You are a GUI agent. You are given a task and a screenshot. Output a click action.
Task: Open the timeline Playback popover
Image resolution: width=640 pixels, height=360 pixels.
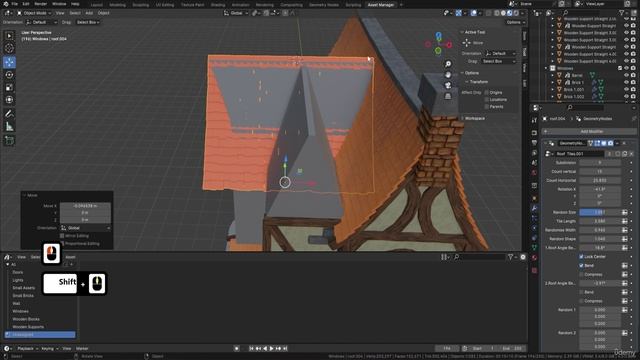[27, 349]
